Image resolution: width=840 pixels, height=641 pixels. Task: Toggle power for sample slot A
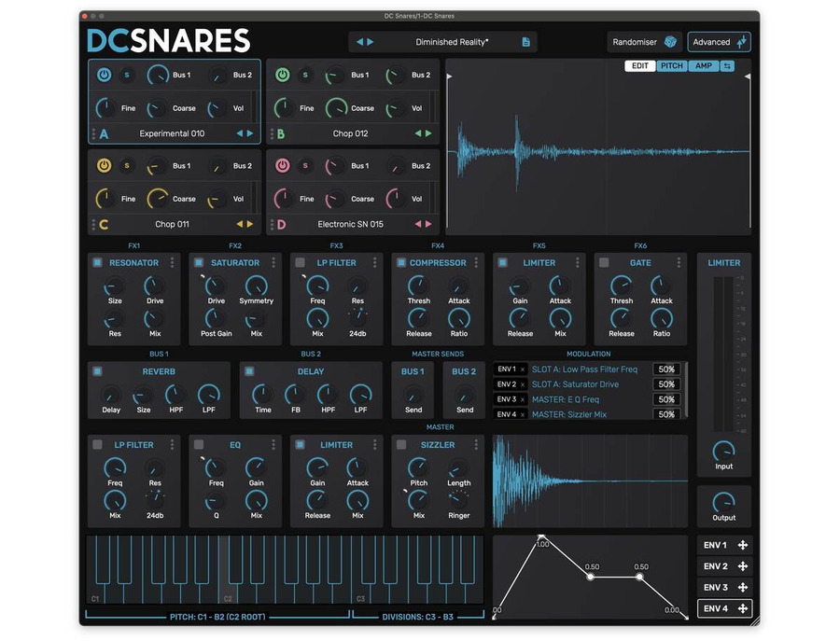(x=104, y=75)
